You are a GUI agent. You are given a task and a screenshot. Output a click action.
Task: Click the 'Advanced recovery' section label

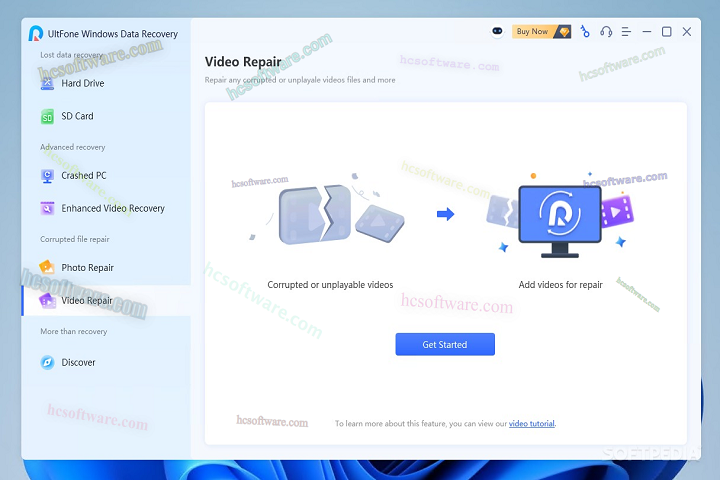(x=73, y=147)
